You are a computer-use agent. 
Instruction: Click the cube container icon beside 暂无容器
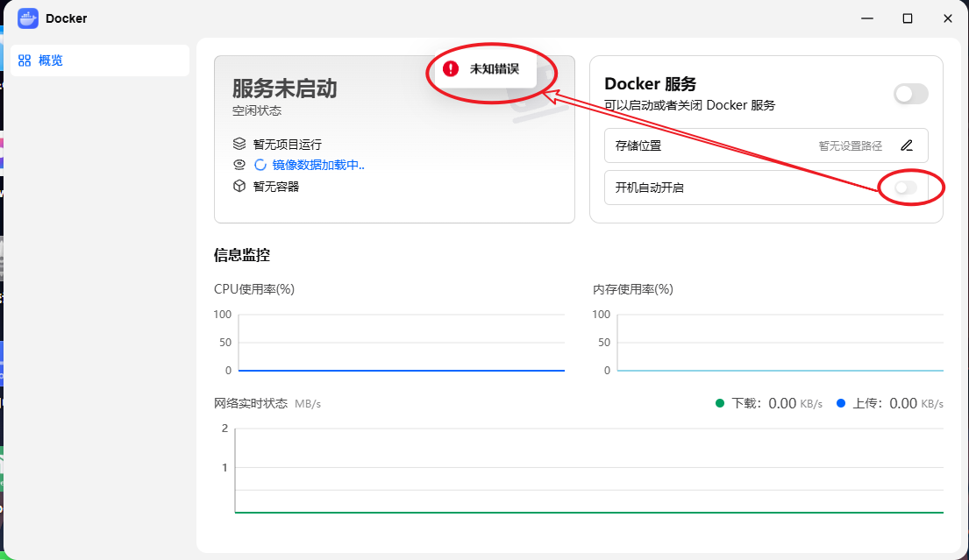[x=239, y=186]
